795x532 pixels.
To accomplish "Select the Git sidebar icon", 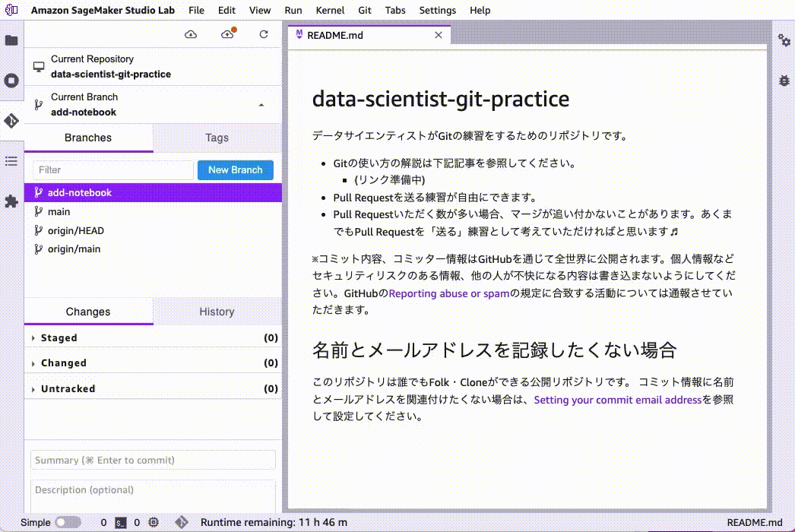I will click(x=11, y=121).
